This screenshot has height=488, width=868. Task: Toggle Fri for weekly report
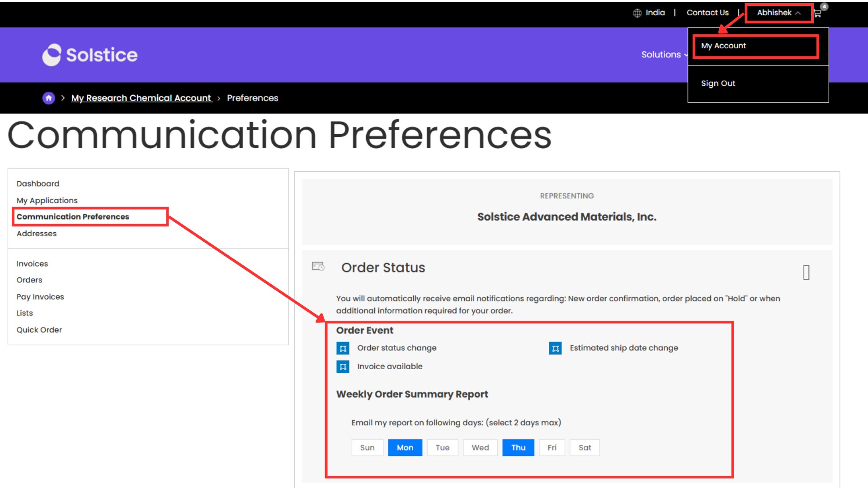tap(552, 448)
